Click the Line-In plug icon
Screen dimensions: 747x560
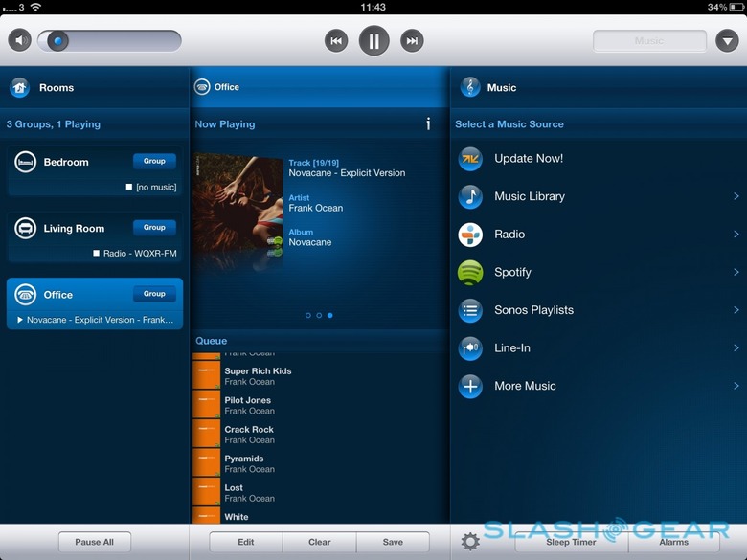pos(470,348)
